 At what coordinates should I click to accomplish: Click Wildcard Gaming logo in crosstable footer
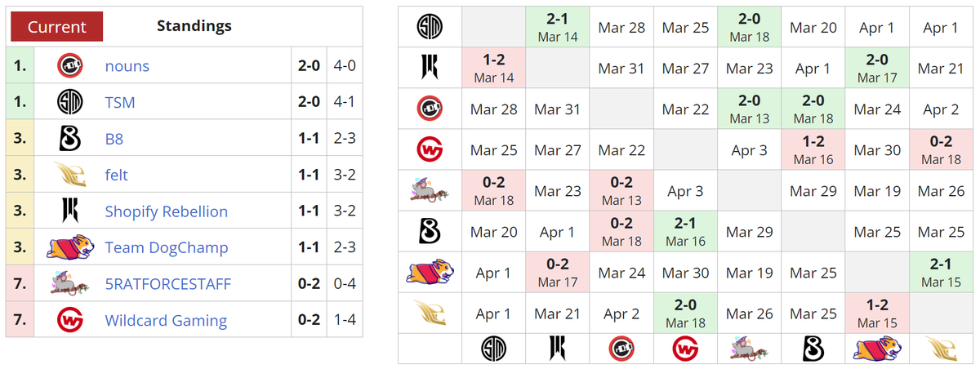686,347
